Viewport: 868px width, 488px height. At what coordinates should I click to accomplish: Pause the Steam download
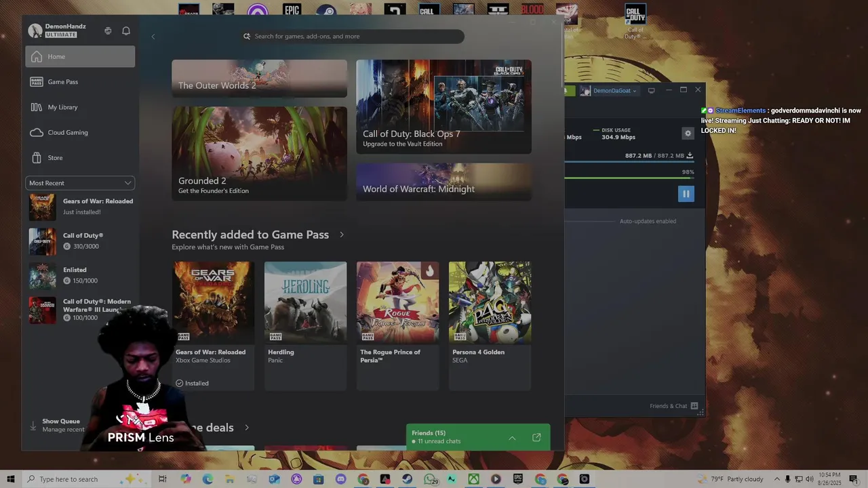pos(686,194)
